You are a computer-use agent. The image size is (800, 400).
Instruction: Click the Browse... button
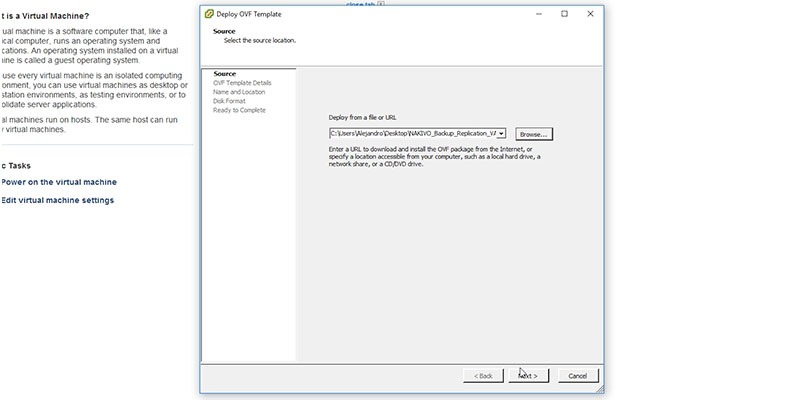534,134
